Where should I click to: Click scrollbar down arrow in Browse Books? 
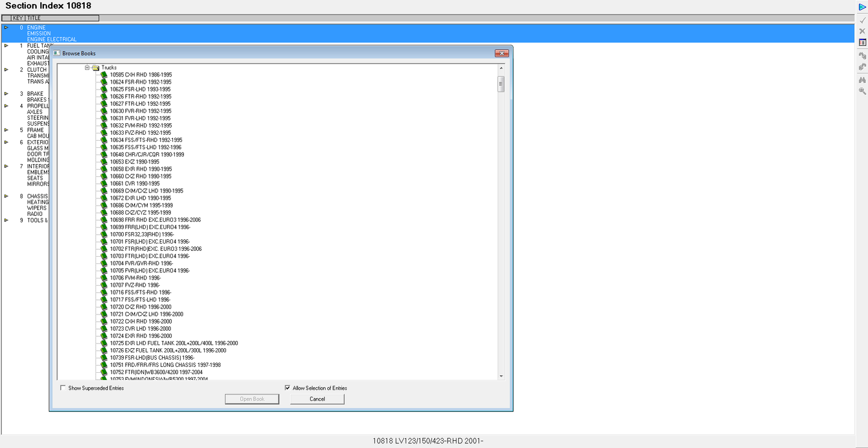pyautogui.click(x=502, y=376)
